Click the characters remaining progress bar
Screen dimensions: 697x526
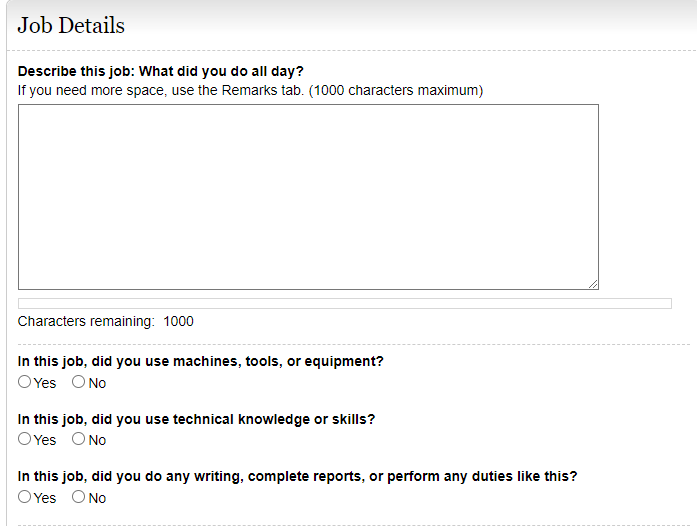tap(344, 303)
